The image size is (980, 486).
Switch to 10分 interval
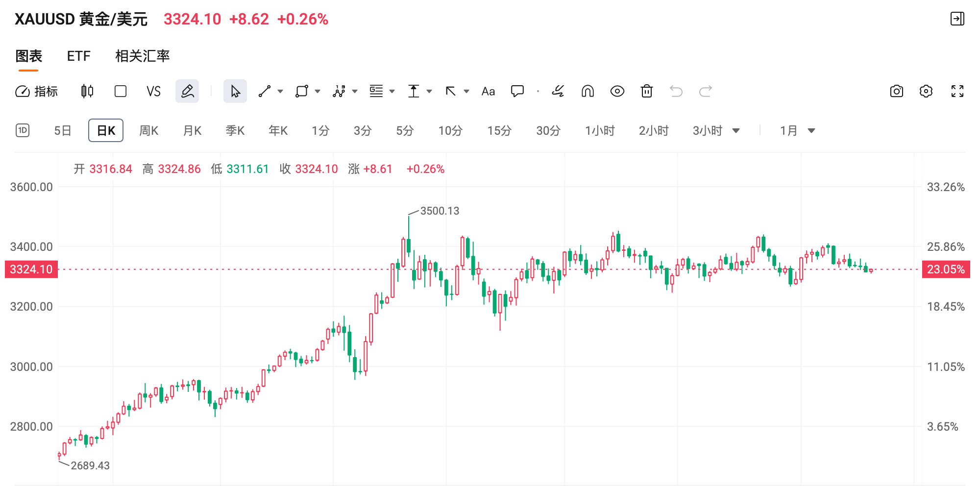point(450,131)
